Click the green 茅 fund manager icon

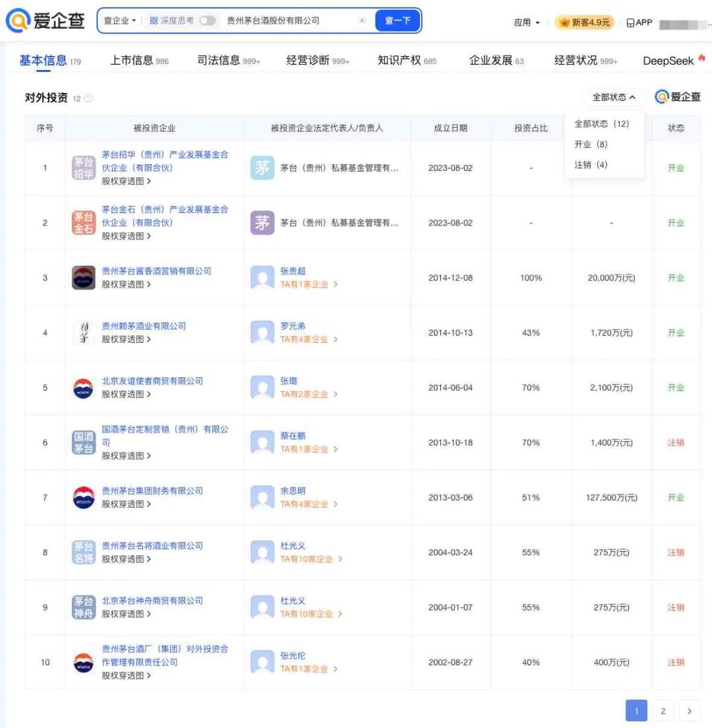[262, 168]
